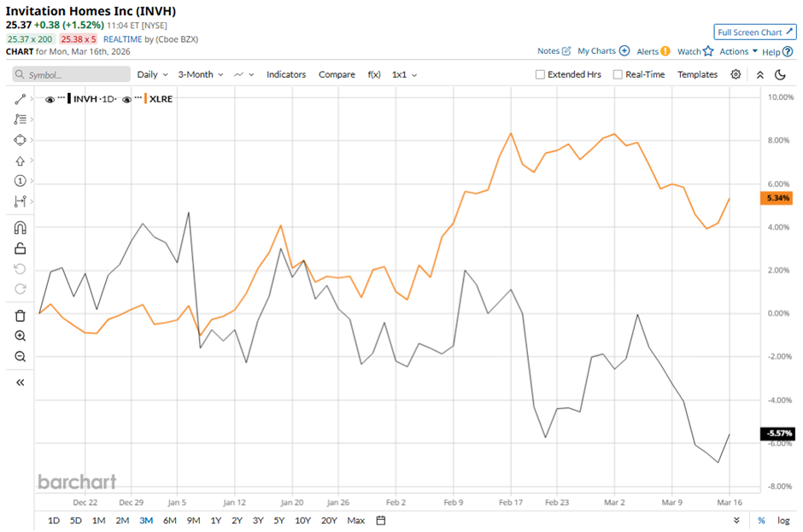
Task: Click the Symbol search field
Action: [68, 74]
